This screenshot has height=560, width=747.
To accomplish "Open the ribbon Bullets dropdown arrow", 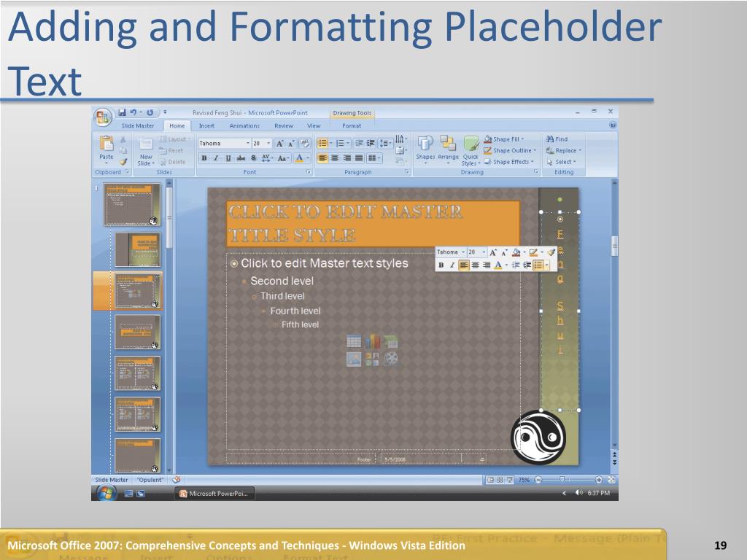I will (330, 144).
